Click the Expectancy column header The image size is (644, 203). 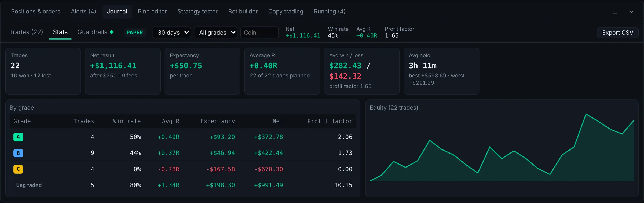218,121
